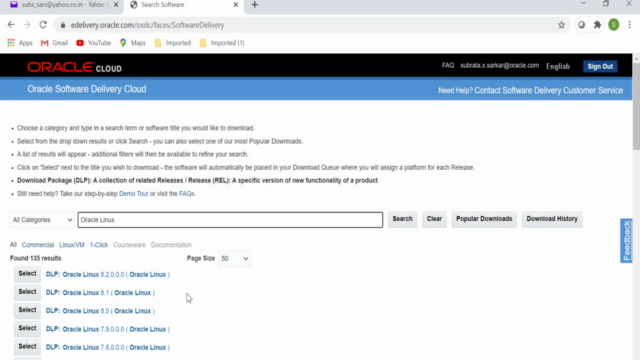This screenshot has height=360, width=640.
Task: Go back with the browser back arrow
Action: [x=11, y=25]
